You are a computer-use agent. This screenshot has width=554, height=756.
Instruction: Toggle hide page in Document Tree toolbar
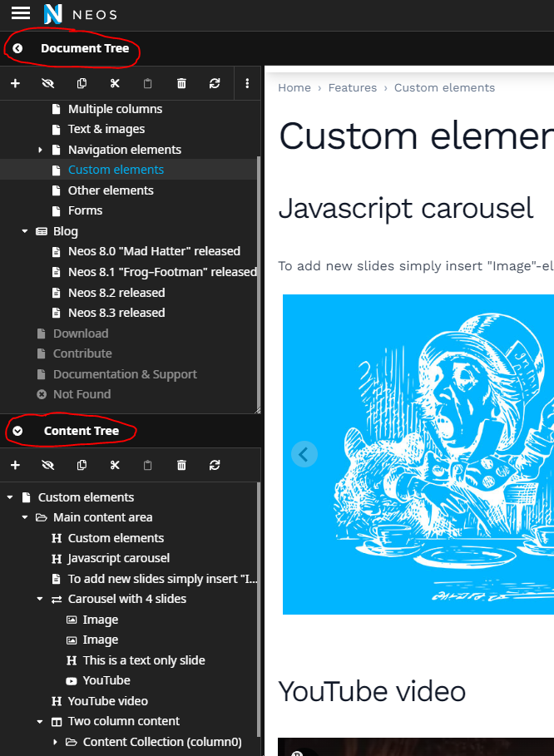pos(47,83)
